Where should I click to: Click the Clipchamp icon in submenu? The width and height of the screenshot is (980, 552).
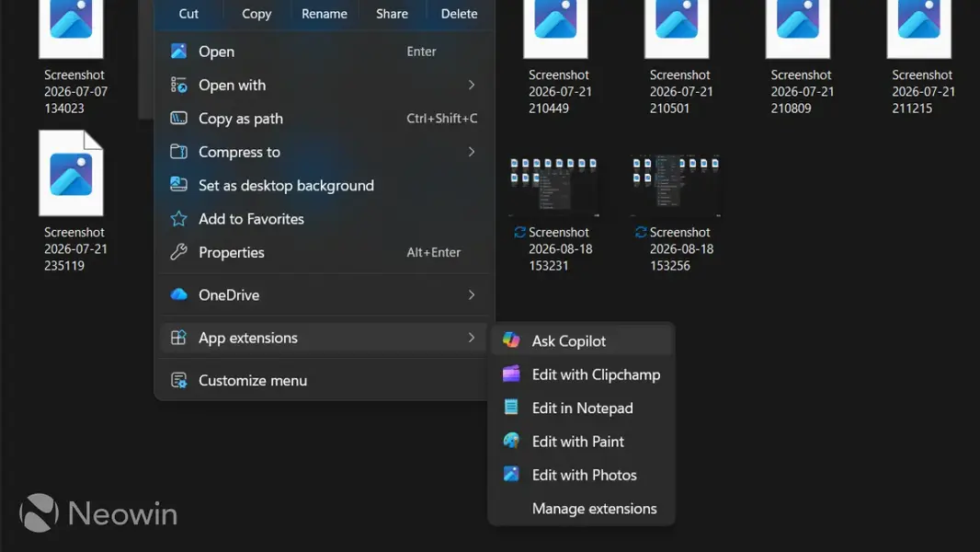pos(511,374)
